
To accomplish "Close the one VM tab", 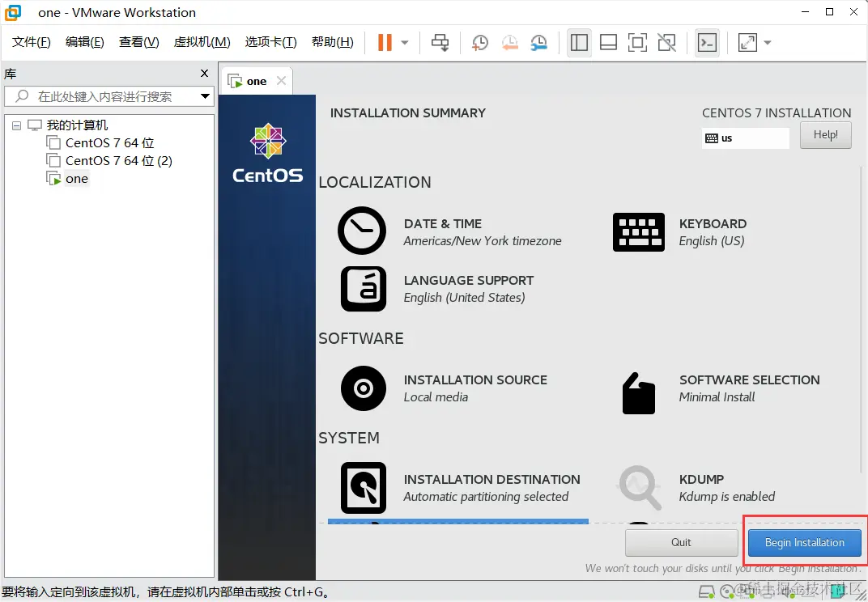I will [x=281, y=81].
